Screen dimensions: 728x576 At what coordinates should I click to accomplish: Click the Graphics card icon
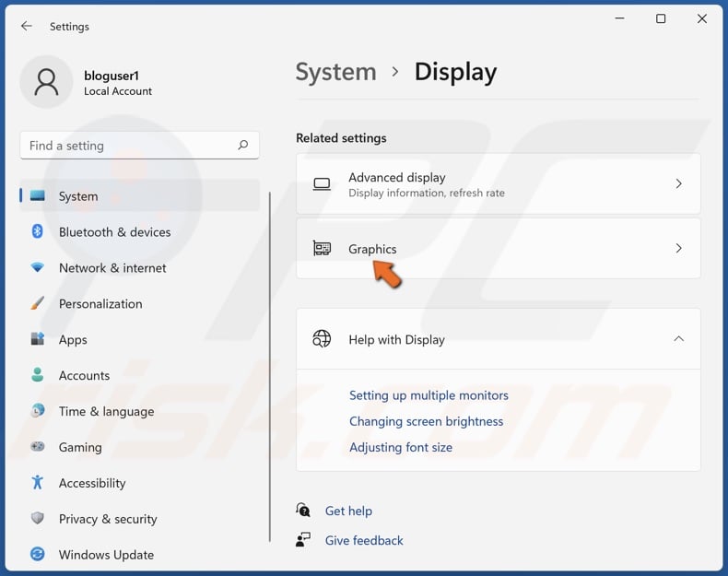pyautogui.click(x=322, y=248)
